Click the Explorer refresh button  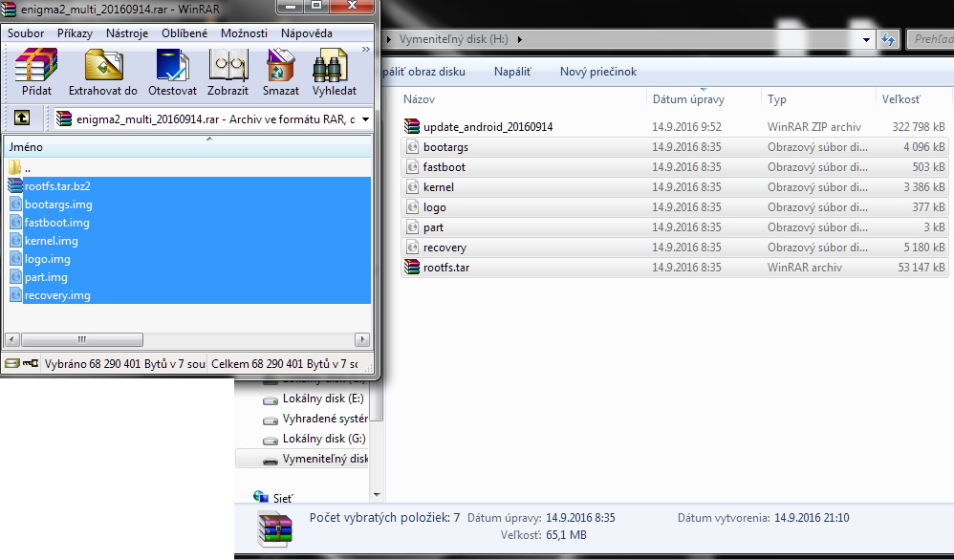pos(888,39)
